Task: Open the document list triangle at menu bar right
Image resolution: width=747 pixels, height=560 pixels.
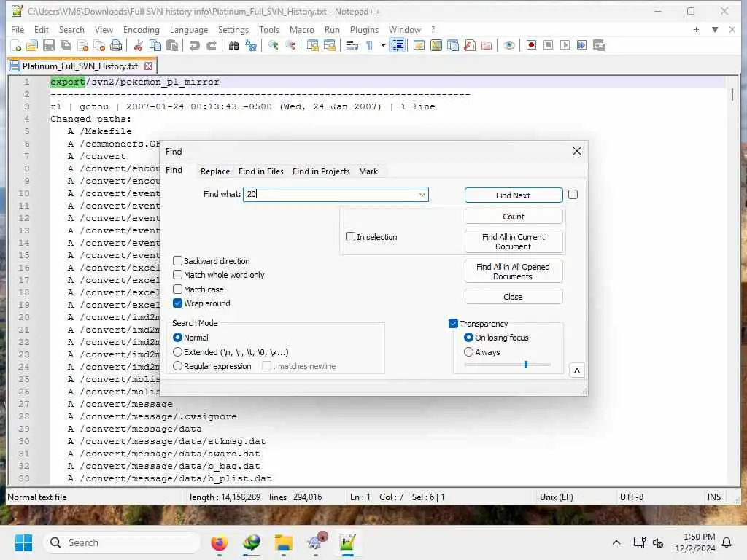Action: click(x=715, y=29)
